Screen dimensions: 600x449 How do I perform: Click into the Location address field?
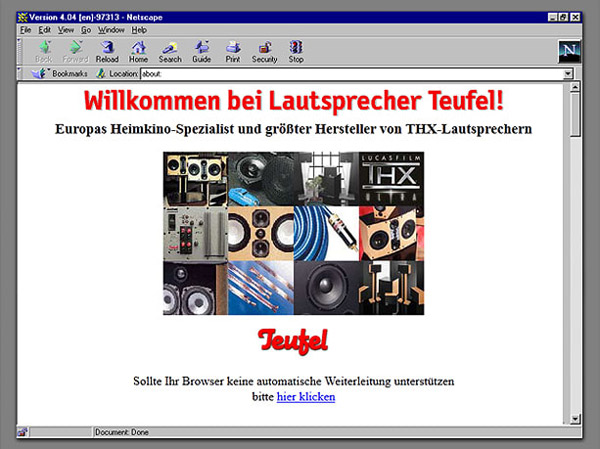350,74
